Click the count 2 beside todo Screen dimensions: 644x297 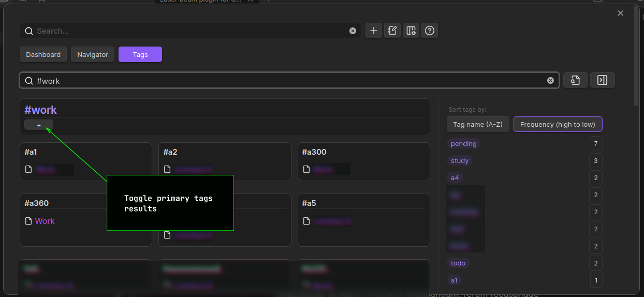click(x=596, y=263)
